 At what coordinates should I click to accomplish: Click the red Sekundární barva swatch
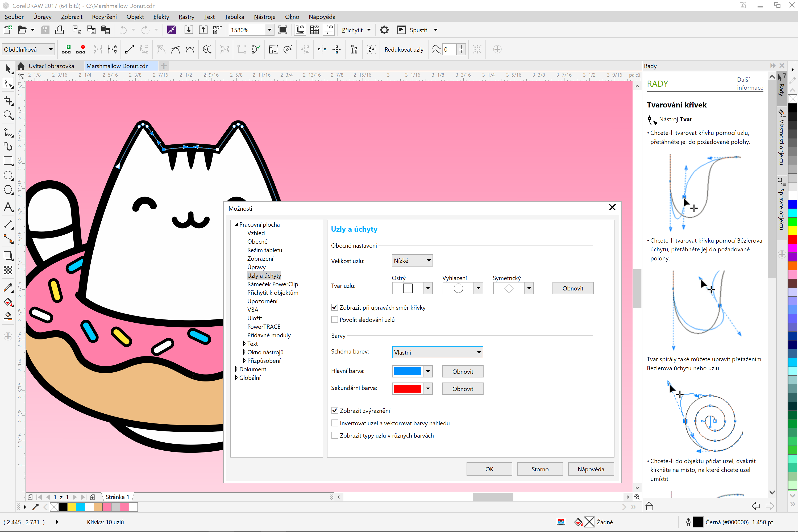point(408,388)
